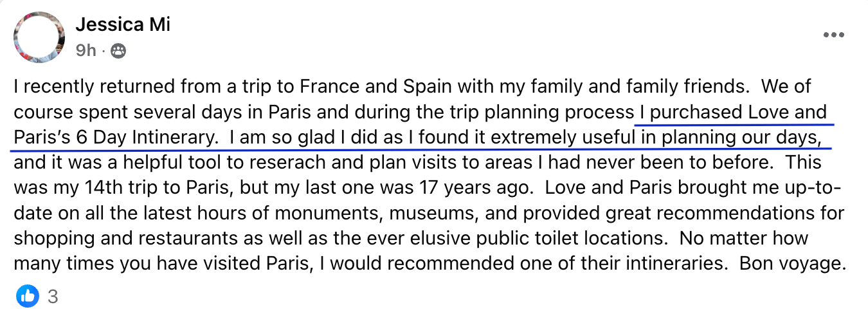The image size is (868, 316).
Task: Open the post options three-dot menu
Action: pyautogui.click(x=833, y=35)
